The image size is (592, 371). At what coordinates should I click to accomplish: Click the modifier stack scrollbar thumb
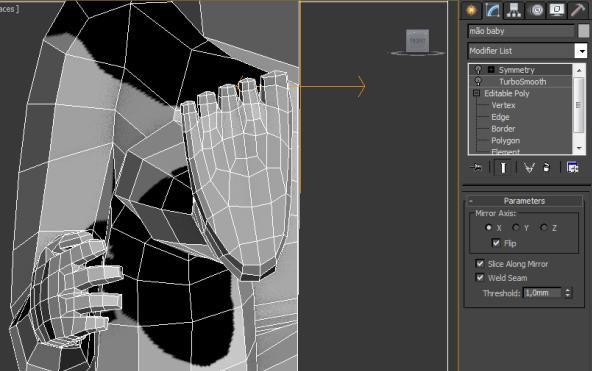click(x=579, y=105)
